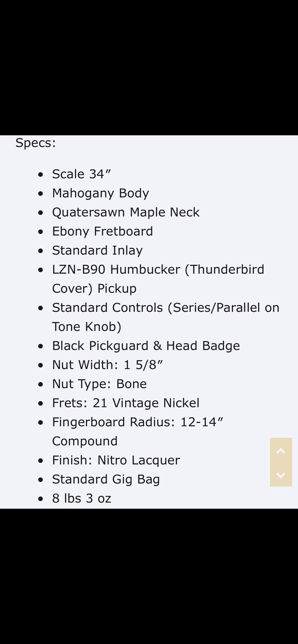Tap the '8 lbs 3 oz' weight line
Image resolution: width=298 pixels, height=644 pixels.
click(82, 499)
